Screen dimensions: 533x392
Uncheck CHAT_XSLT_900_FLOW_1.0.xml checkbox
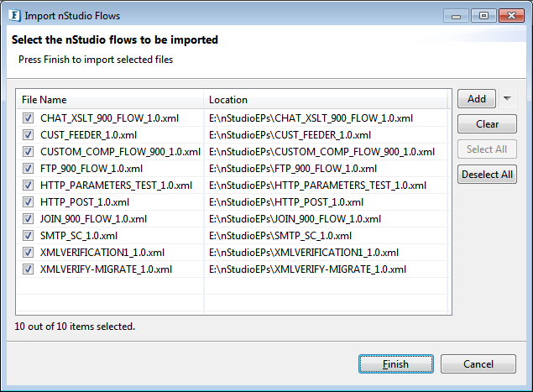28,118
